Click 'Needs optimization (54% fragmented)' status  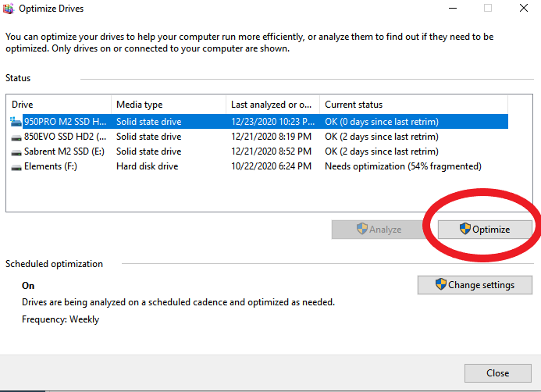(x=403, y=166)
